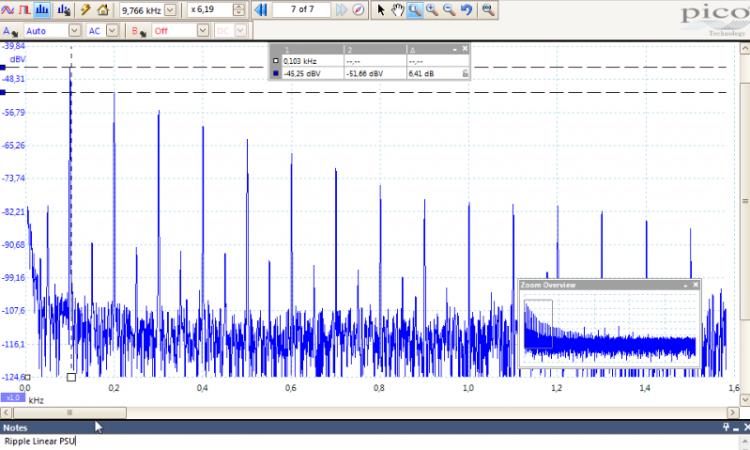Click the blue channel A swatch in legend

pyautogui.click(x=276, y=73)
